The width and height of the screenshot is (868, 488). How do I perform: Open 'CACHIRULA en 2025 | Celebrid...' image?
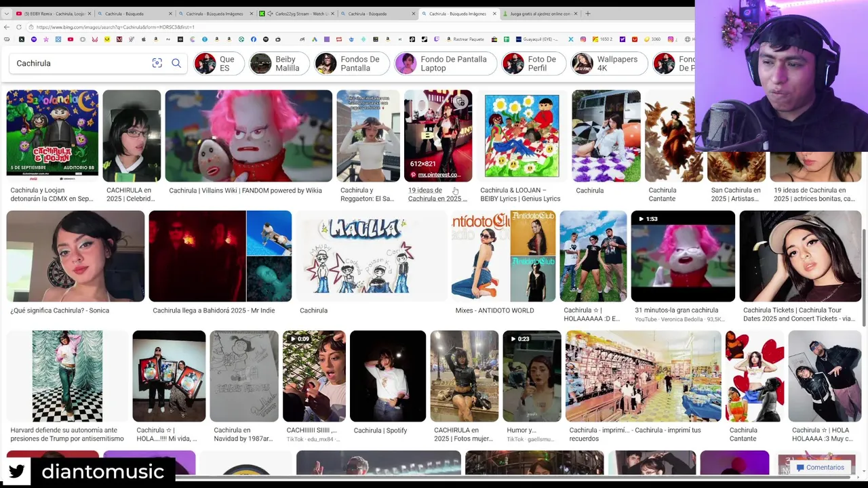click(x=132, y=136)
